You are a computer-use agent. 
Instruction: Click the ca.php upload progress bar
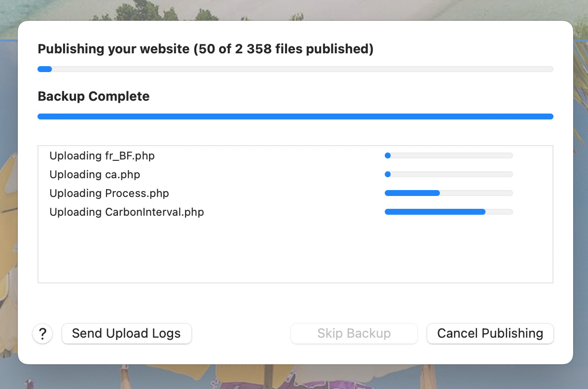448,174
